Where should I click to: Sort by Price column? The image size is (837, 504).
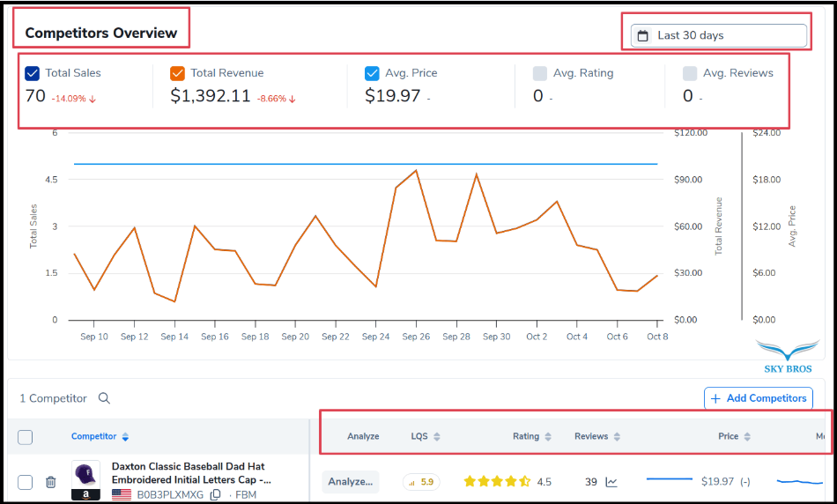click(x=734, y=437)
